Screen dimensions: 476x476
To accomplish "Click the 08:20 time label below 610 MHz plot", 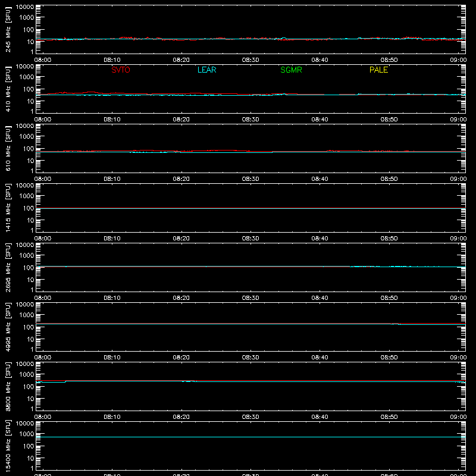I will tap(181, 179).
